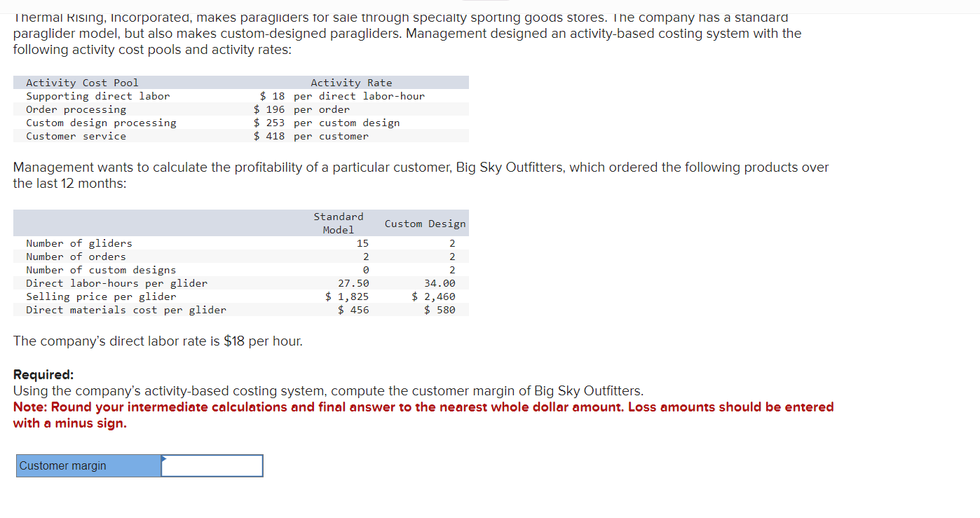Viewport: 980px width, 518px height.
Task: Click the small blue triangle marker on answer field
Action: pos(165,458)
